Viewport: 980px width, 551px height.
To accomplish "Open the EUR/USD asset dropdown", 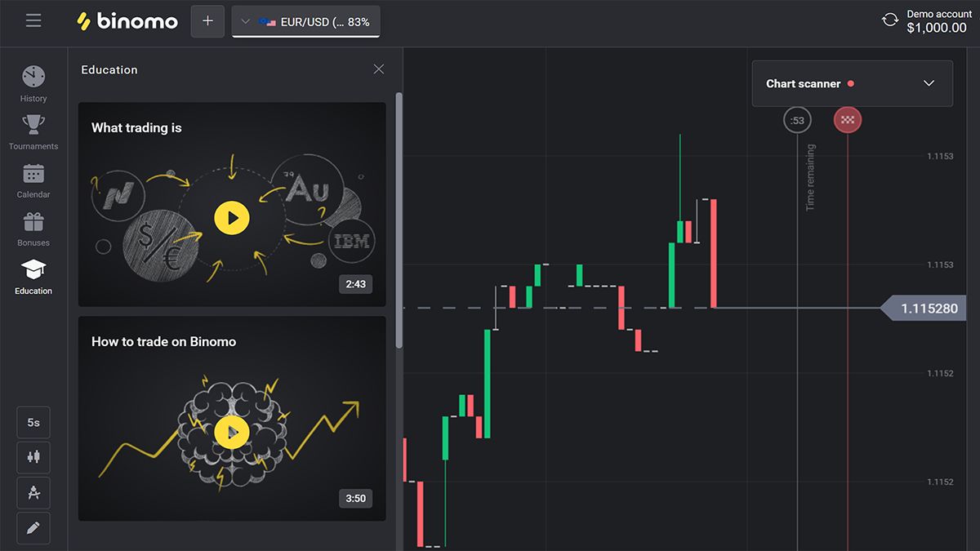I will pyautogui.click(x=306, y=21).
